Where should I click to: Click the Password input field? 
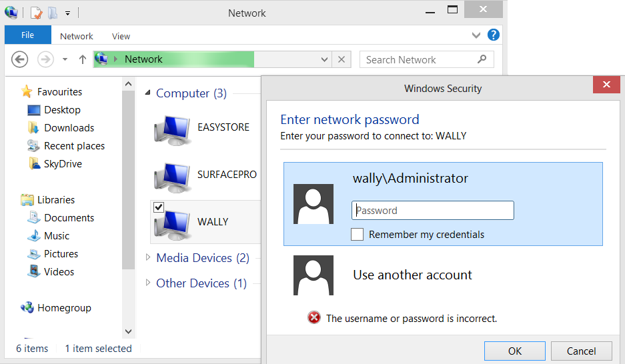pos(433,211)
